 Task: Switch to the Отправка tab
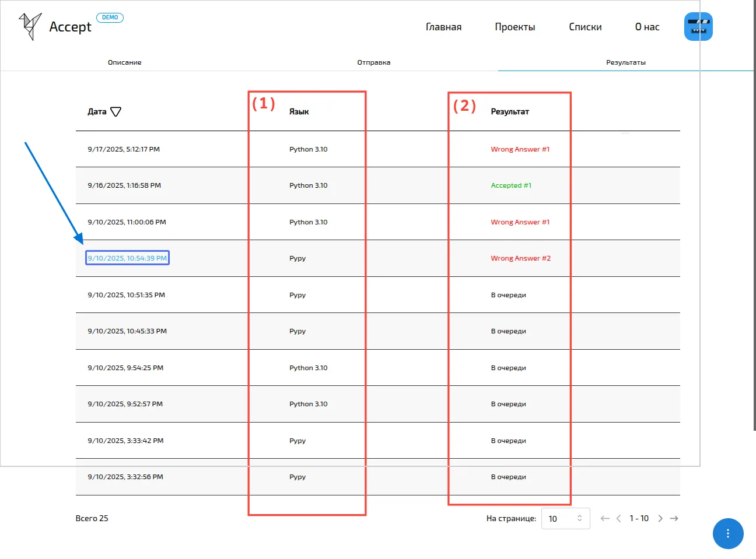[373, 62]
